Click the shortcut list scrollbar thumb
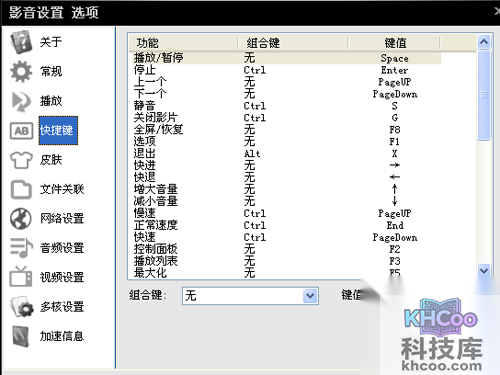 tap(484, 95)
